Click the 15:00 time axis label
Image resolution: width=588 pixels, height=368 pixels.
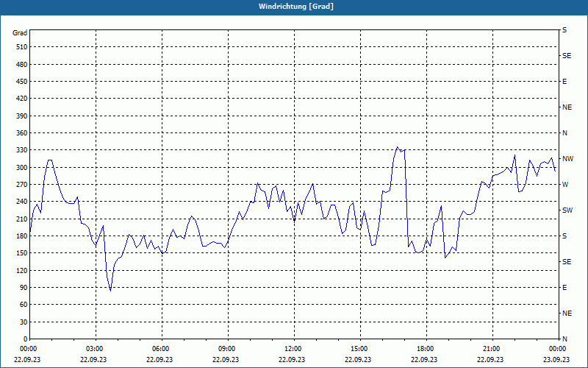[x=359, y=349]
